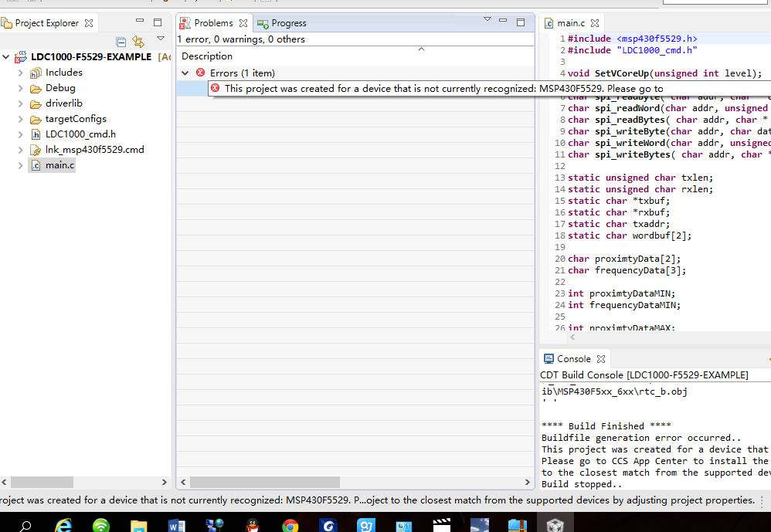Viewport: 771px width, 532px height.
Task: Expand the Debug folder
Action: [x=21, y=89]
